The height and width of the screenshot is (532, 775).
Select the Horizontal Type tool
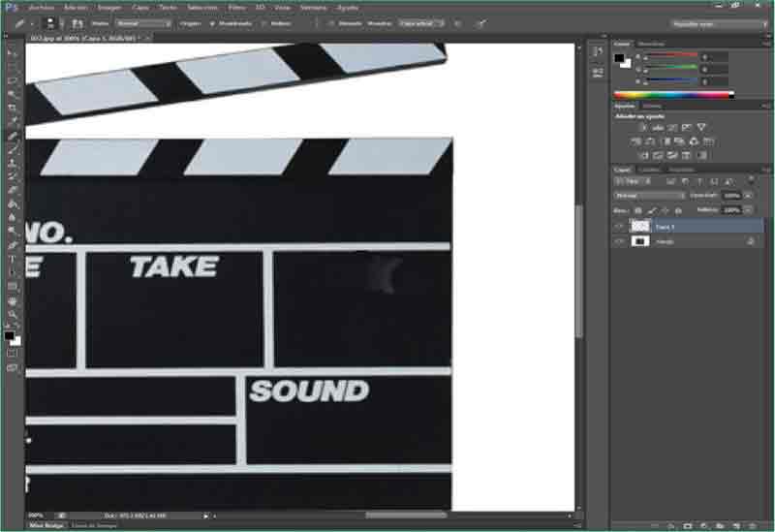coord(13,260)
